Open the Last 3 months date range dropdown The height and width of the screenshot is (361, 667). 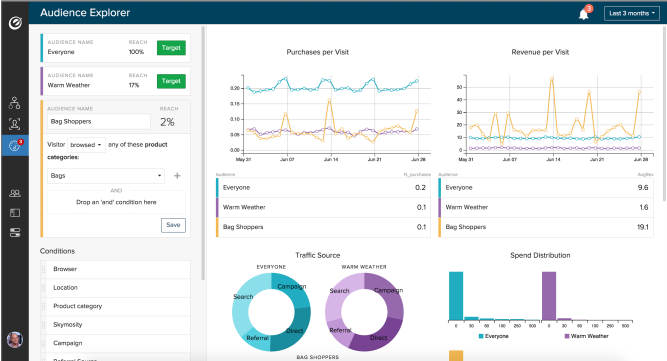pyautogui.click(x=632, y=13)
